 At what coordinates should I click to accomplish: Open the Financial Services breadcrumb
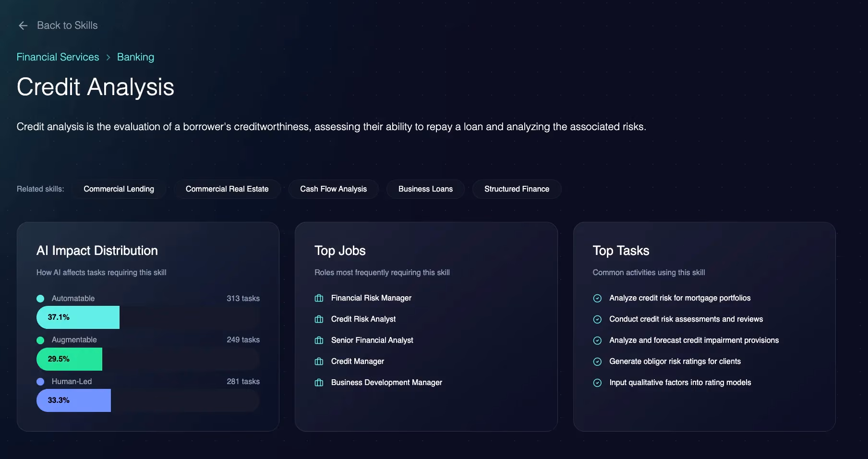click(x=58, y=57)
